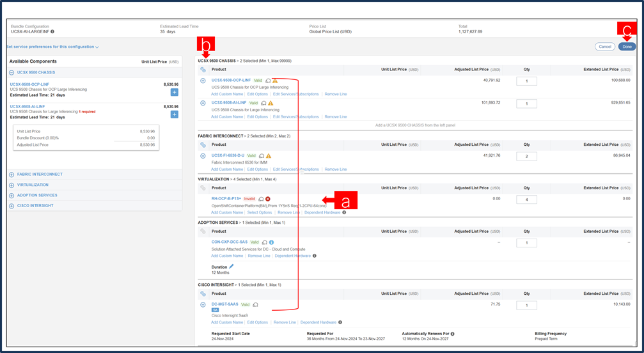This screenshot has width=644, height=353.
Task: Click headset icon beside CON-CXP-DCC-SAS
Action: tap(265, 242)
